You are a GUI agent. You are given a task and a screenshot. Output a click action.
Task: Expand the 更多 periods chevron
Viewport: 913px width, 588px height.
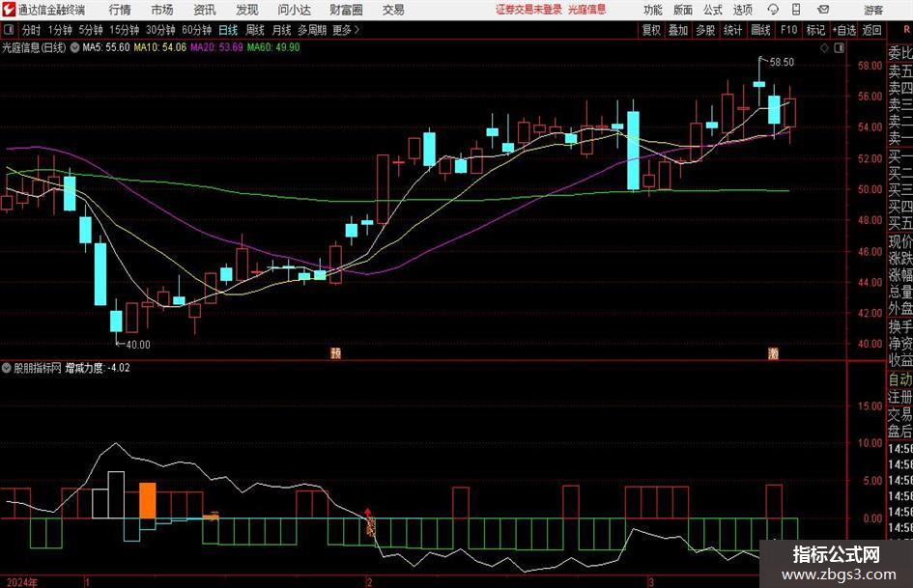(x=357, y=30)
